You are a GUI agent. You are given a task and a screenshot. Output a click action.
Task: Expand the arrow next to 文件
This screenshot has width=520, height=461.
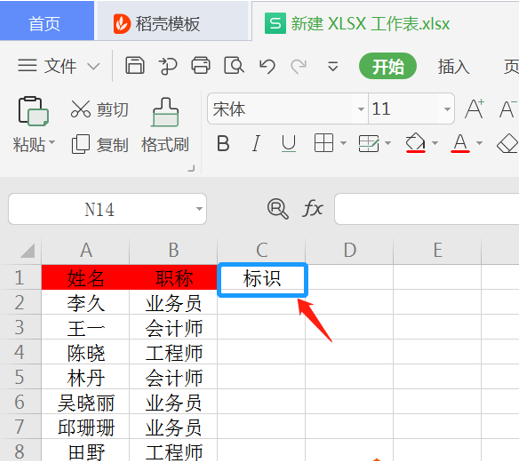(93, 66)
